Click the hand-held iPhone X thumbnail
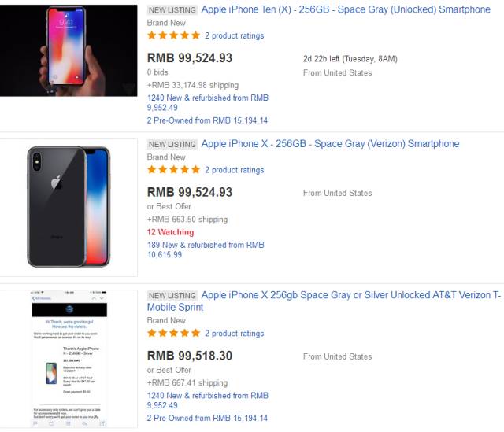Viewport: 504px width, 432px height. click(x=69, y=50)
